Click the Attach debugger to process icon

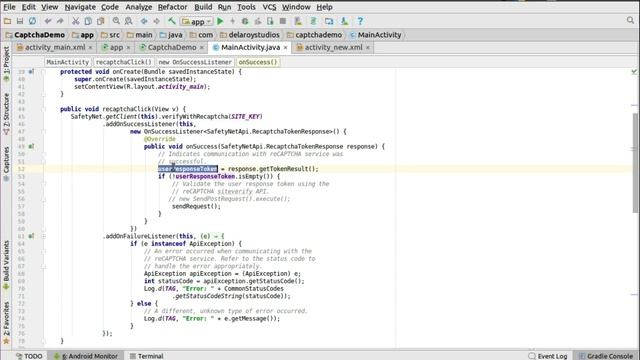[x=270, y=21]
